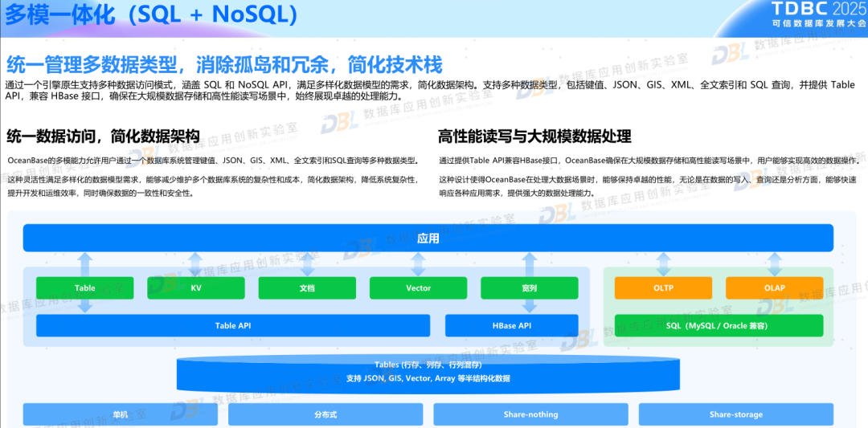Click the Share-nothing box
The height and width of the screenshot is (428, 868).
click(x=530, y=414)
